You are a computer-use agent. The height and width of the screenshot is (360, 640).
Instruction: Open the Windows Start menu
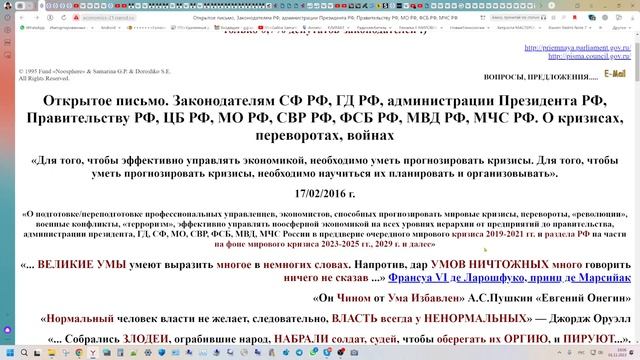[x=10, y=353]
